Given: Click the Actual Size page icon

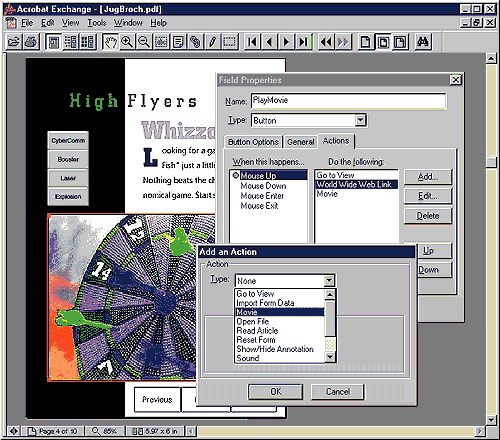Looking at the screenshot, I should pyautogui.click(x=366, y=42).
